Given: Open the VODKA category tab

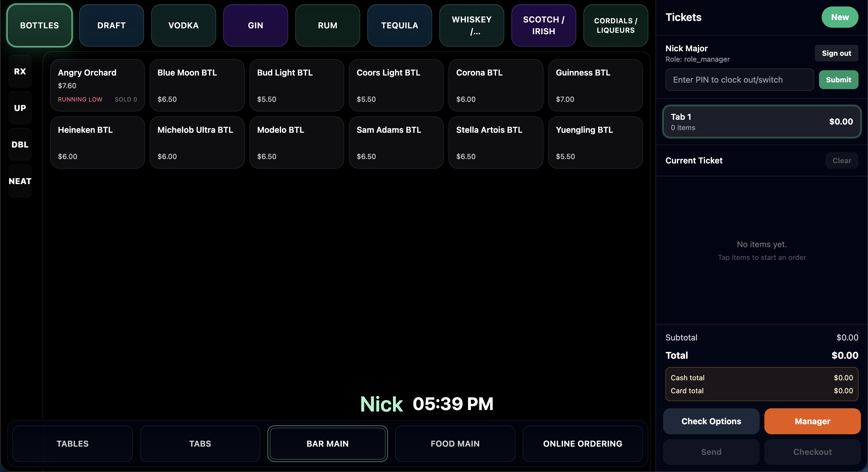Looking at the screenshot, I should coord(183,25).
